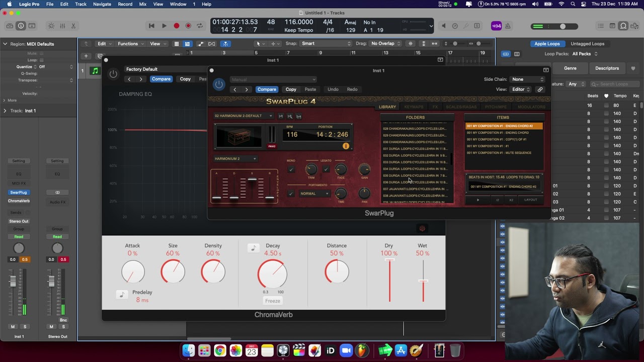This screenshot has height=362, width=644.
Task: Click the Search Loops input field
Action: [614, 84]
